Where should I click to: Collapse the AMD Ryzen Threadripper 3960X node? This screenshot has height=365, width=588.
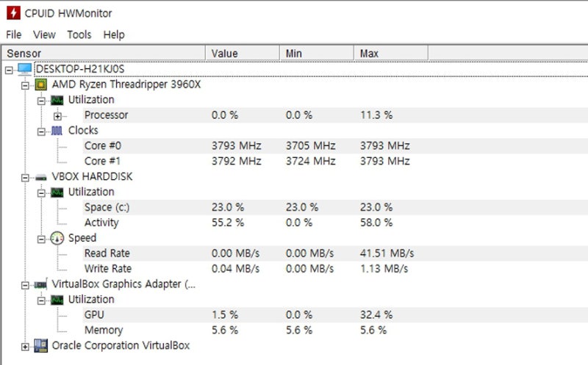25,84
